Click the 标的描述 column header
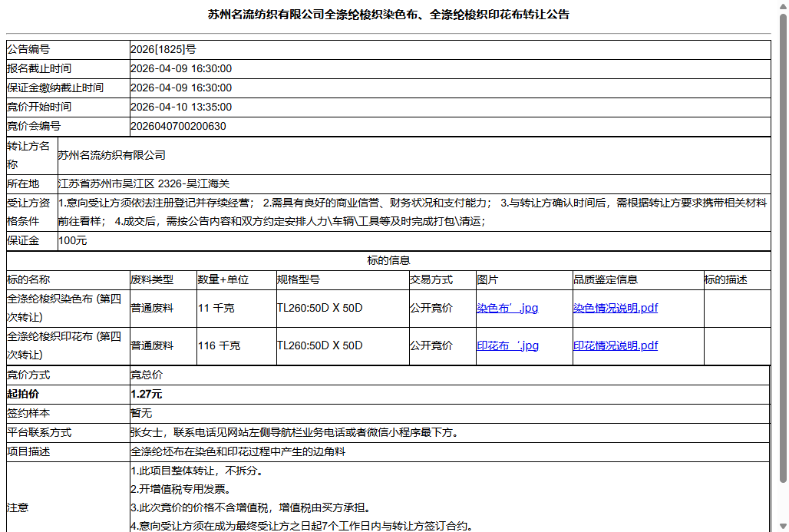Screen dimensions: 789x532 (725, 279)
